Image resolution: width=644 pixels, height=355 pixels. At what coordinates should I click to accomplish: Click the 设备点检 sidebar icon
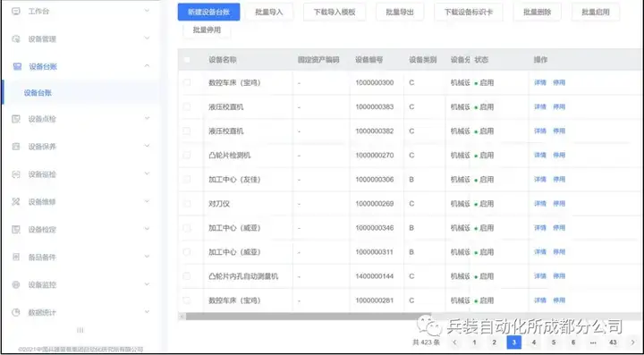15,119
